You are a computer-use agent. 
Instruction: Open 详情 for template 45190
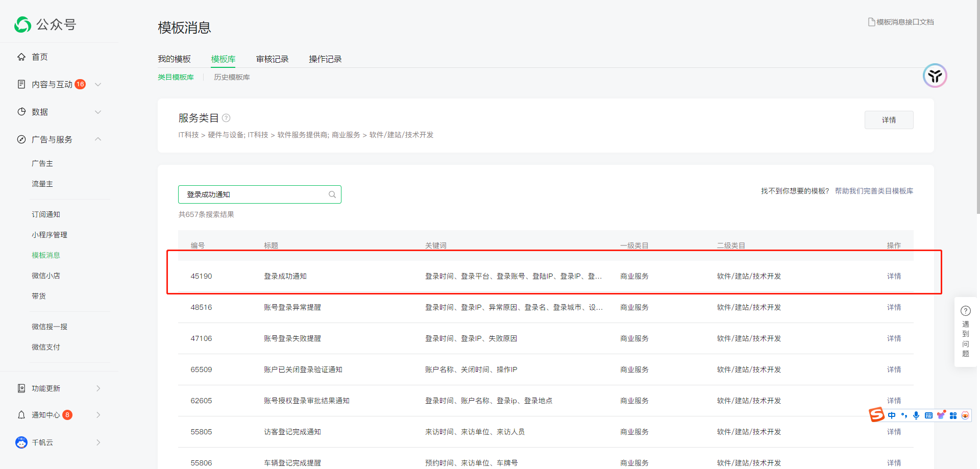pyautogui.click(x=894, y=276)
